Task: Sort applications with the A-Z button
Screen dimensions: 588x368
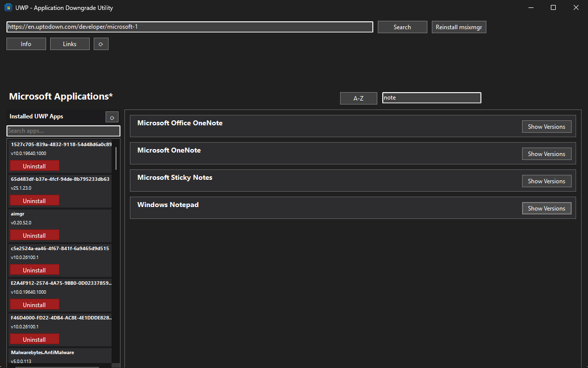Action: tap(358, 98)
